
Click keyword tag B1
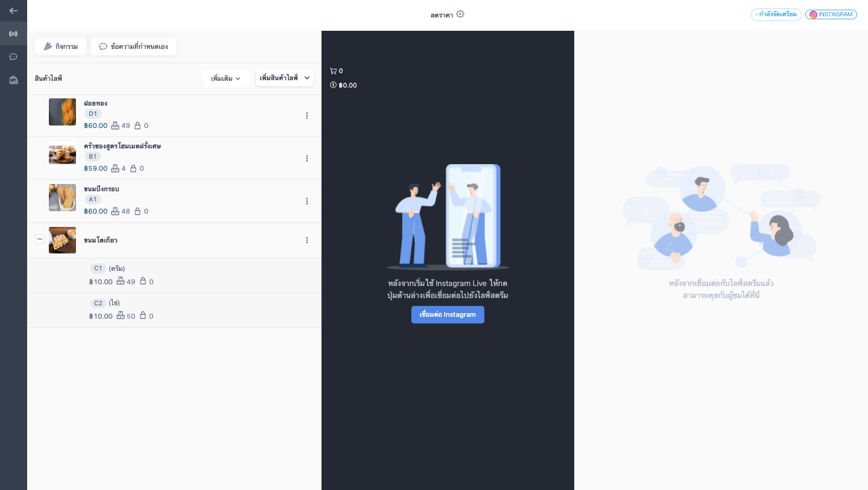pos(93,156)
